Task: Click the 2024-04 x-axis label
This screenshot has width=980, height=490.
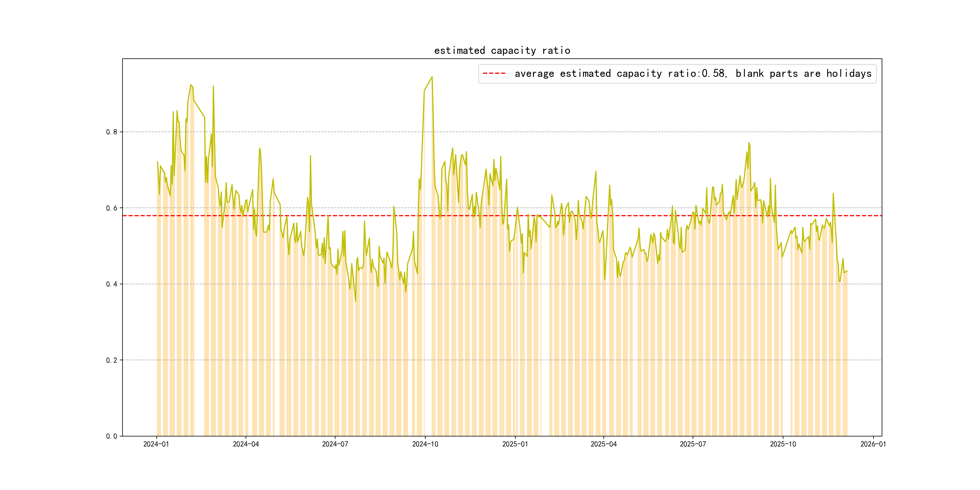Action: (x=246, y=444)
